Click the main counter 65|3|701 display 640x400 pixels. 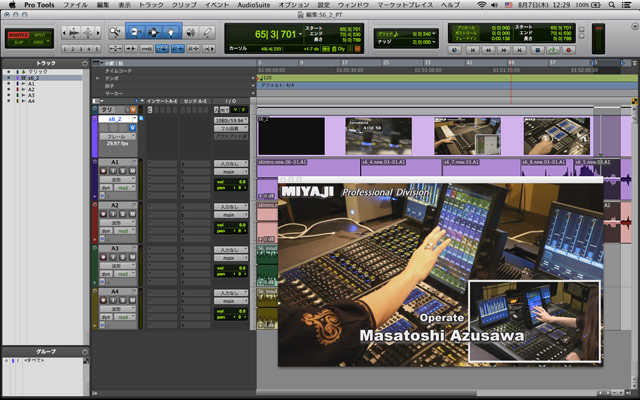[276, 34]
